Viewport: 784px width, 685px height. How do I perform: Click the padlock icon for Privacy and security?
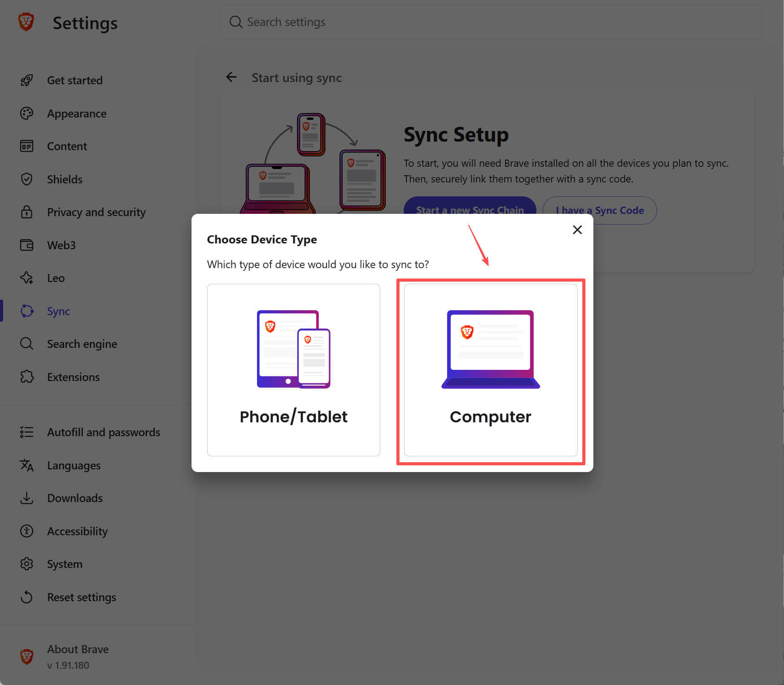pos(27,212)
